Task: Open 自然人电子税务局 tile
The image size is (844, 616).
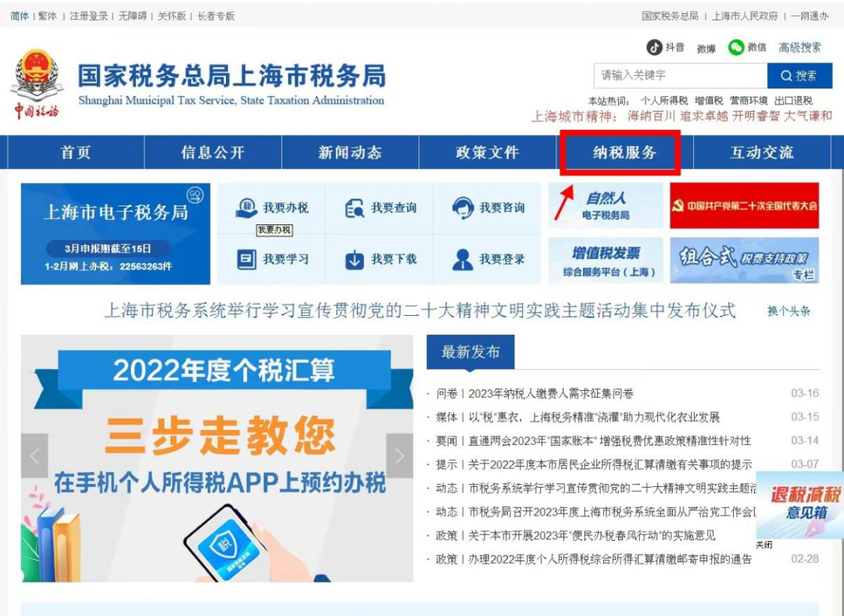Action: 606,206
